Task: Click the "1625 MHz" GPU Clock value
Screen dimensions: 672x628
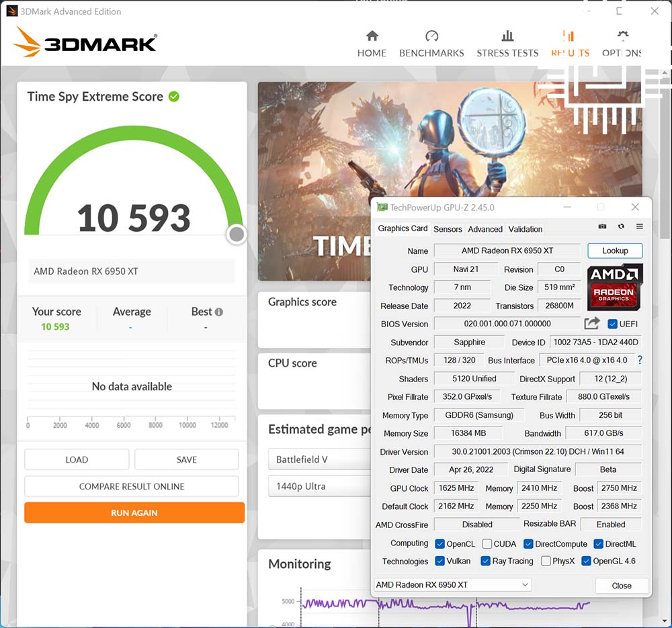Action: [456, 488]
